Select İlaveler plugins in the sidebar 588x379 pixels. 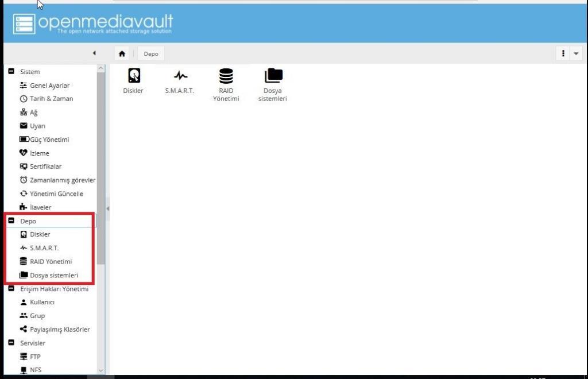click(35, 207)
